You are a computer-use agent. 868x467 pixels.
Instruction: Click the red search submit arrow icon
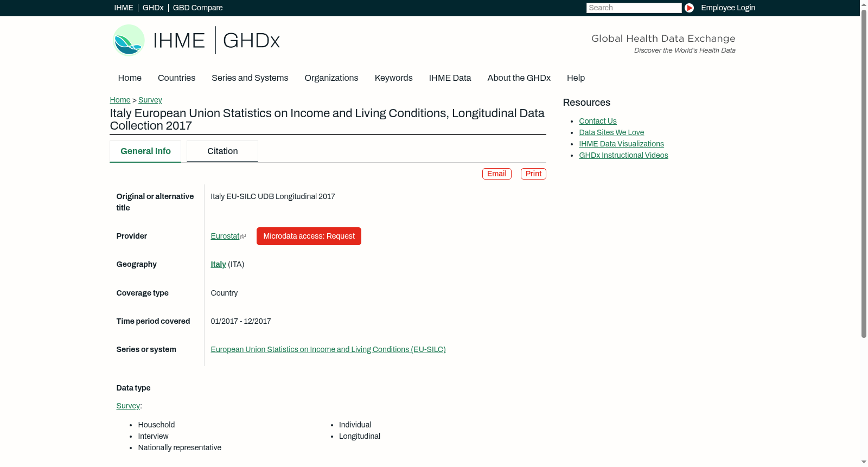689,8
